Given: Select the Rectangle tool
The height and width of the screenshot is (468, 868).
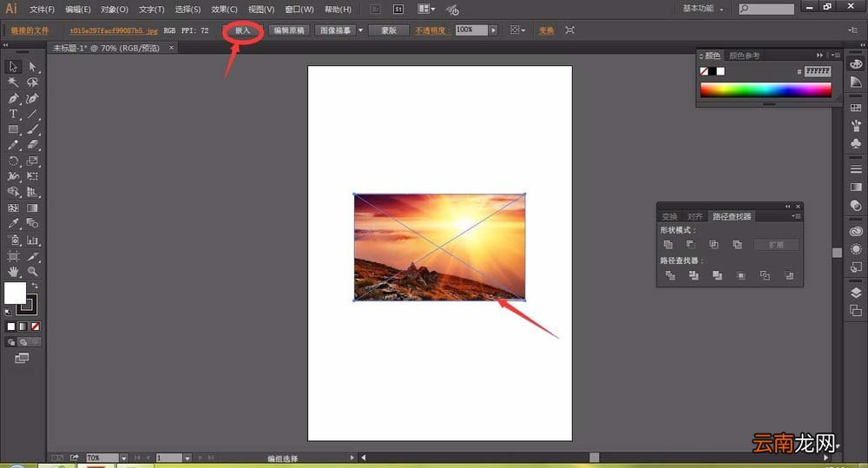Looking at the screenshot, I should (x=13, y=129).
